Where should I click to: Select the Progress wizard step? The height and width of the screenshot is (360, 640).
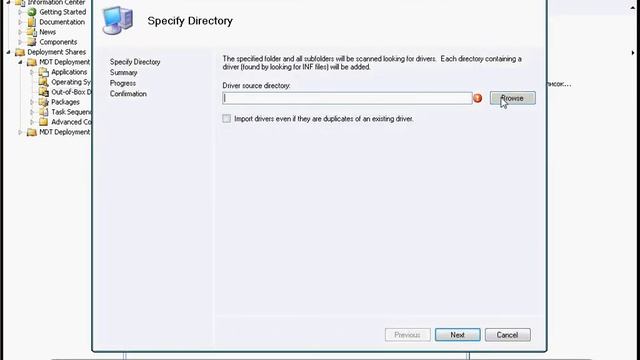click(x=122, y=83)
